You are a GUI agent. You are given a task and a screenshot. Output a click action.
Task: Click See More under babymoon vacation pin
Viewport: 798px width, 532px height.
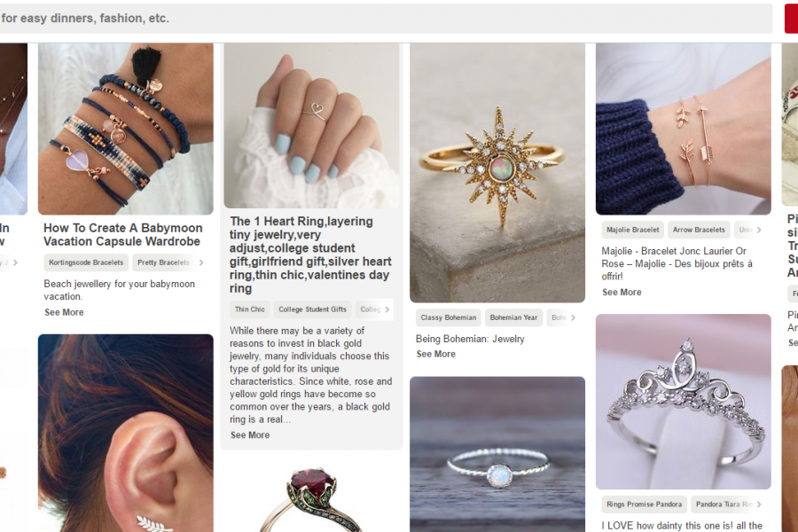(64, 313)
